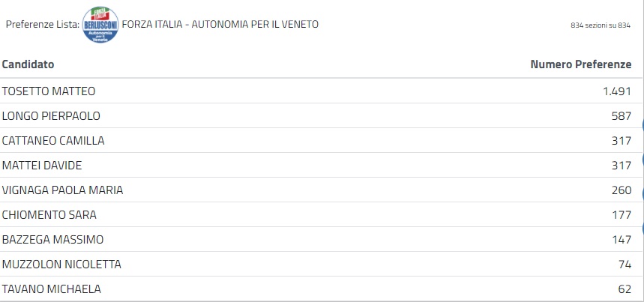Click the '834 sezioni su 834' label
This screenshot has height=302, width=644.
(601, 25)
